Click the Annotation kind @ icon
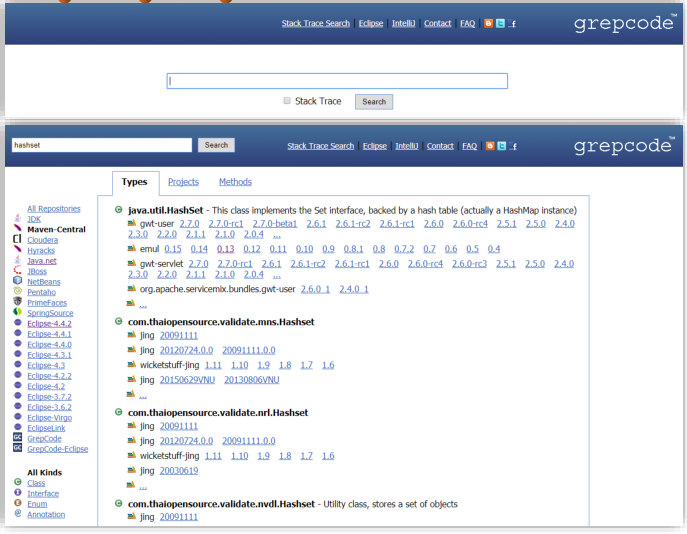This screenshot has height=534, width=687. point(18,513)
